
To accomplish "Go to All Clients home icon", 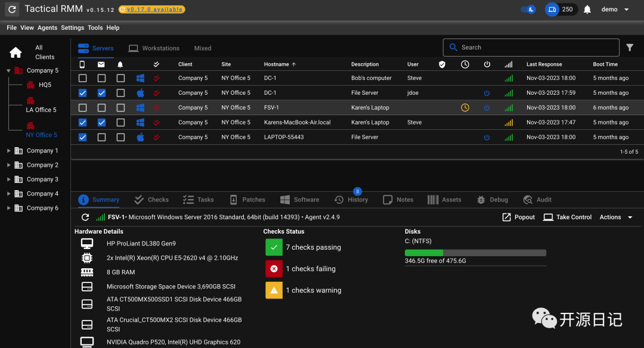I will click(16, 52).
